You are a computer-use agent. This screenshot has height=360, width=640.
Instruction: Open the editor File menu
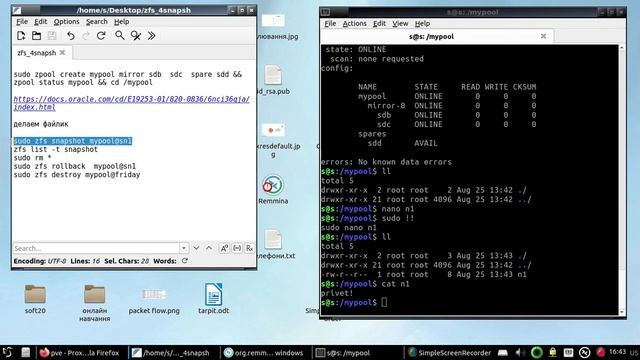point(22,22)
